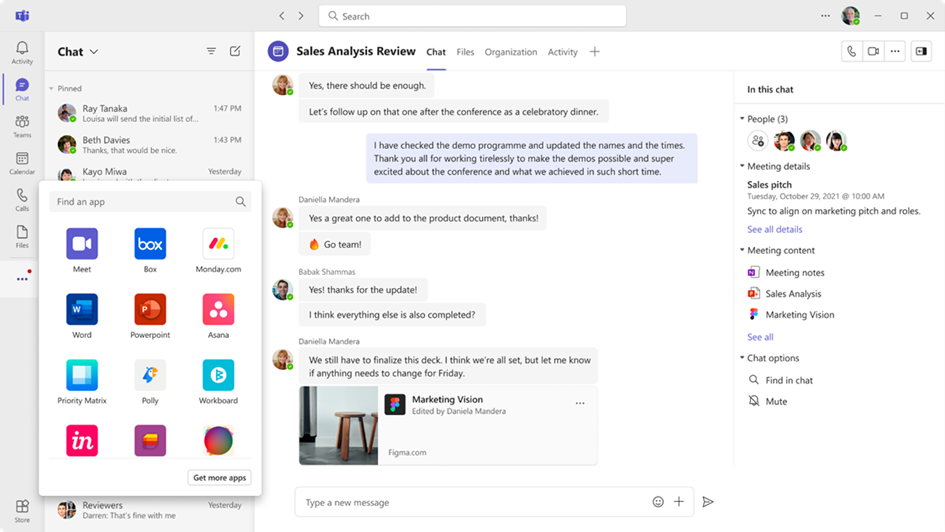This screenshot has width=945, height=532.
Task: Switch to the Files tab
Action: tap(465, 52)
